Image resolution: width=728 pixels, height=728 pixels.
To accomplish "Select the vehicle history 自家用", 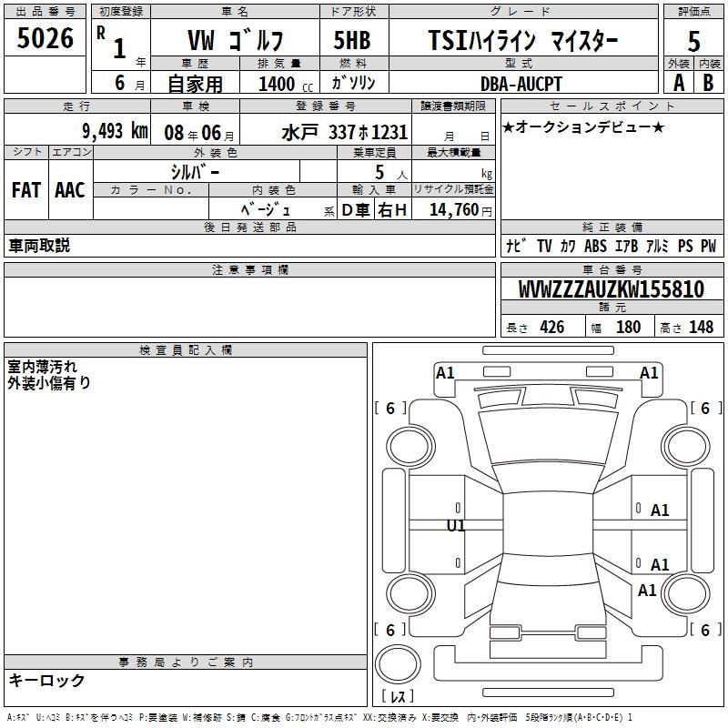I will point(195,84).
